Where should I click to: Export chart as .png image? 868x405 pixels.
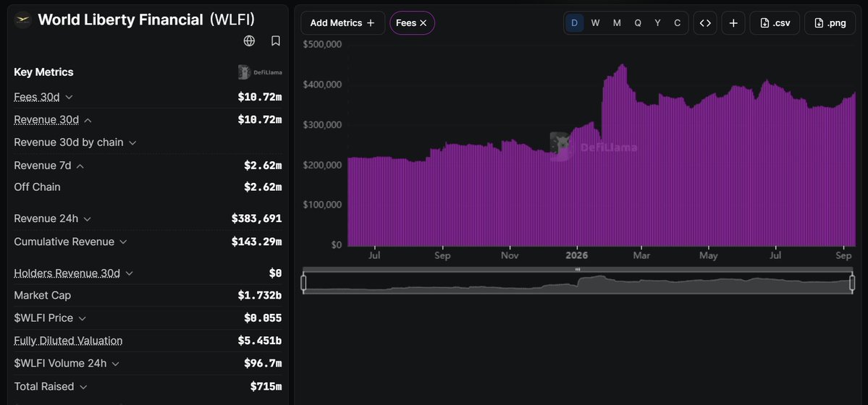pos(830,23)
